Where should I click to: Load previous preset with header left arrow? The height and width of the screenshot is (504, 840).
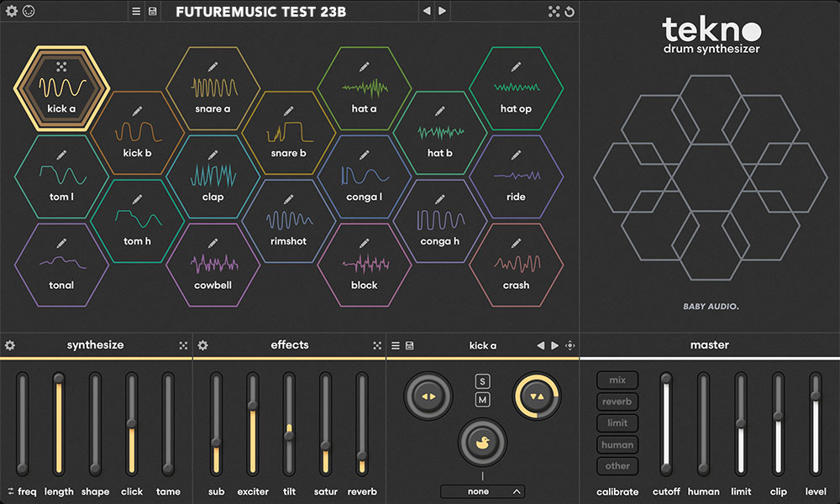coord(427,11)
